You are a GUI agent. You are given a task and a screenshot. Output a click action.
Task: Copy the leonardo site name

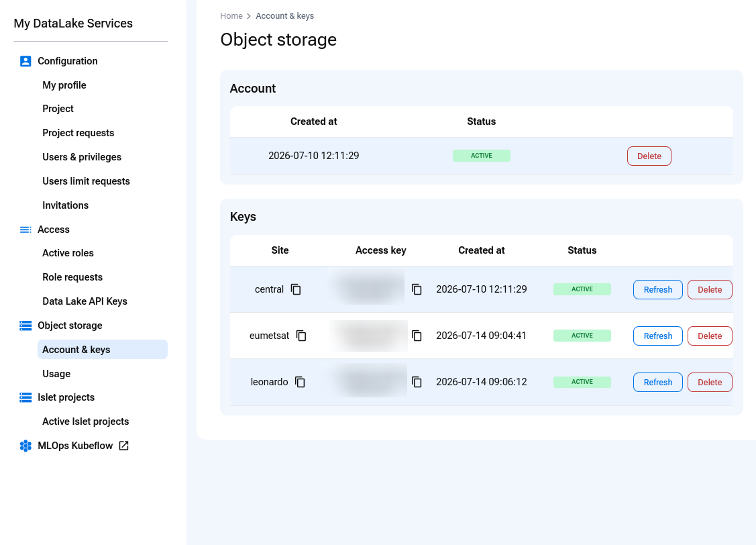300,382
